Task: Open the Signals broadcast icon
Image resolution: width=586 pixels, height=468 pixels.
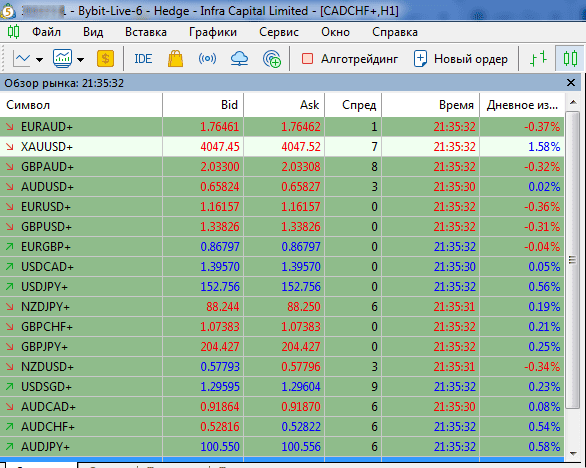Action: [207, 59]
